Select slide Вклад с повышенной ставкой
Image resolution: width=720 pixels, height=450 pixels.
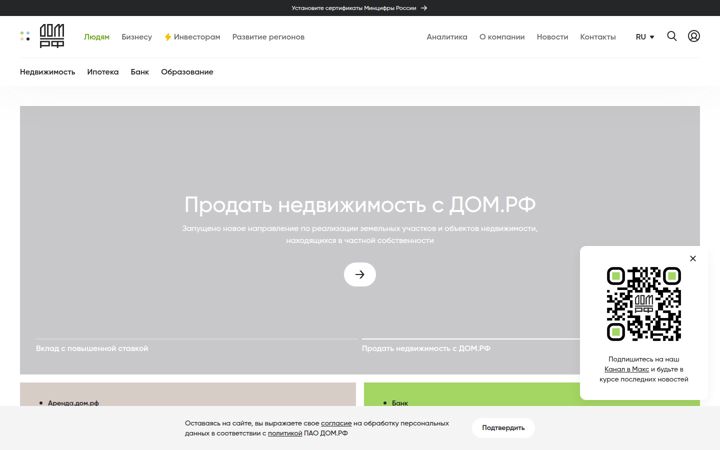[x=92, y=348]
